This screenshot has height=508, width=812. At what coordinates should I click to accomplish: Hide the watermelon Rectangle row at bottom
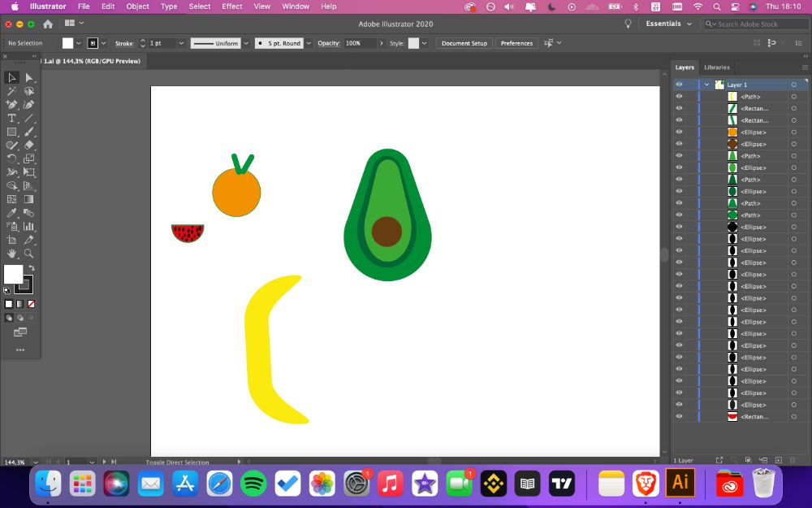679,417
